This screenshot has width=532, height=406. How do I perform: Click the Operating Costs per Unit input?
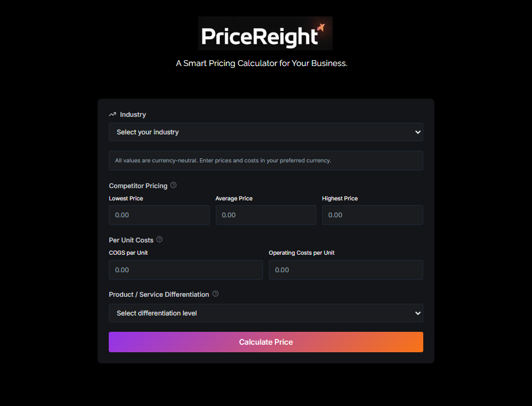(x=346, y=270)
